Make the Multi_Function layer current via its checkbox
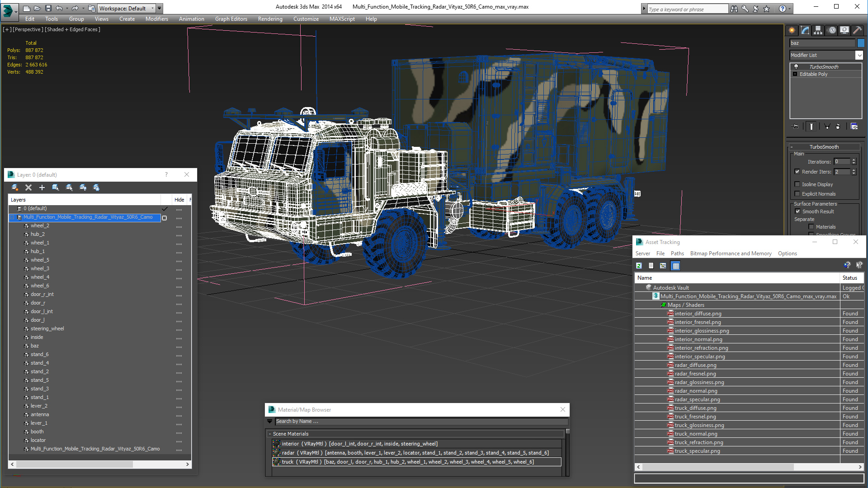This screenshot has width=868, height=488. coord(165,218)
